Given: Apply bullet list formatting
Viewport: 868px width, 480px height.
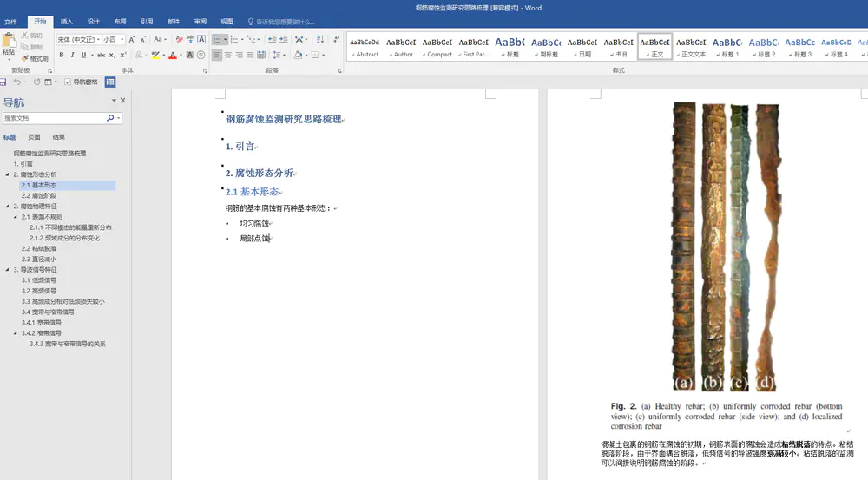Looking at the screenshot, I should click(216, 39).
